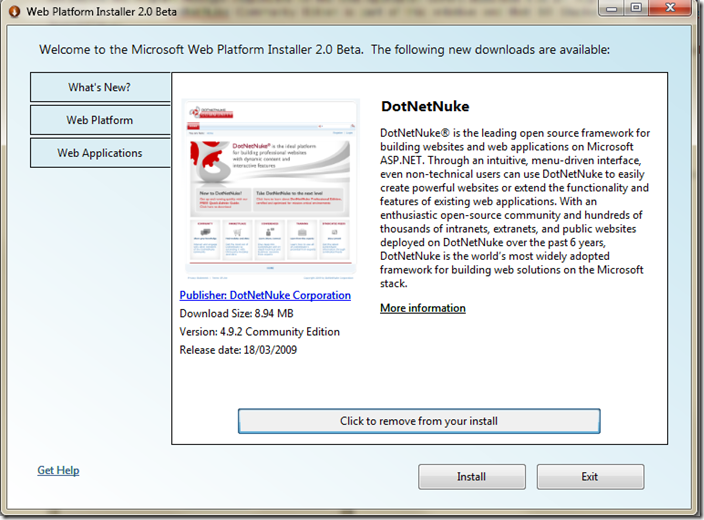Image resolution: width=704 pixels, height=520 pixels.
Task: Exit the Web Platform Installer
Action: coord(590,476)
